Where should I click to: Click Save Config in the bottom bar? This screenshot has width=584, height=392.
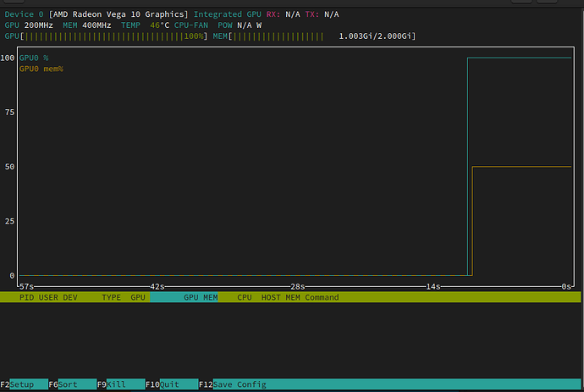pyautogui.click(x=239, y=384)
